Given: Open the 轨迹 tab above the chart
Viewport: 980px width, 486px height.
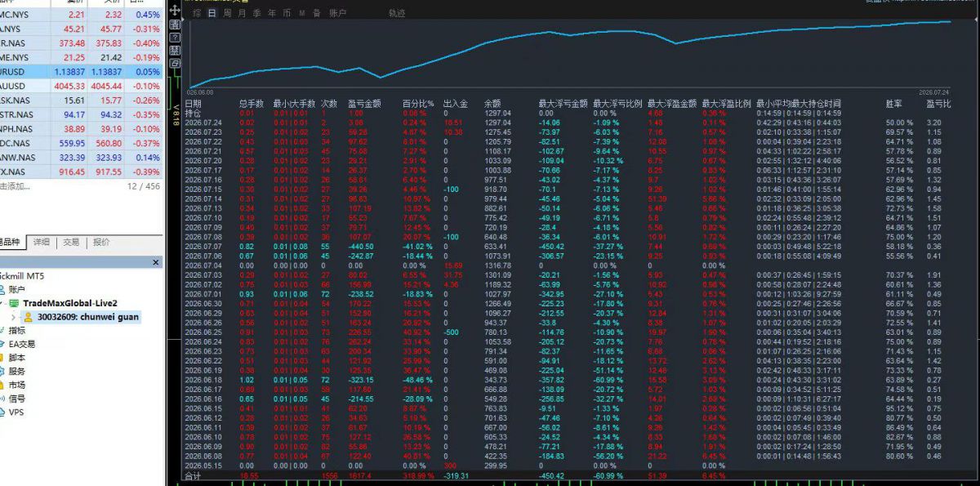Looking at the screenshot, I should [397, 14].
